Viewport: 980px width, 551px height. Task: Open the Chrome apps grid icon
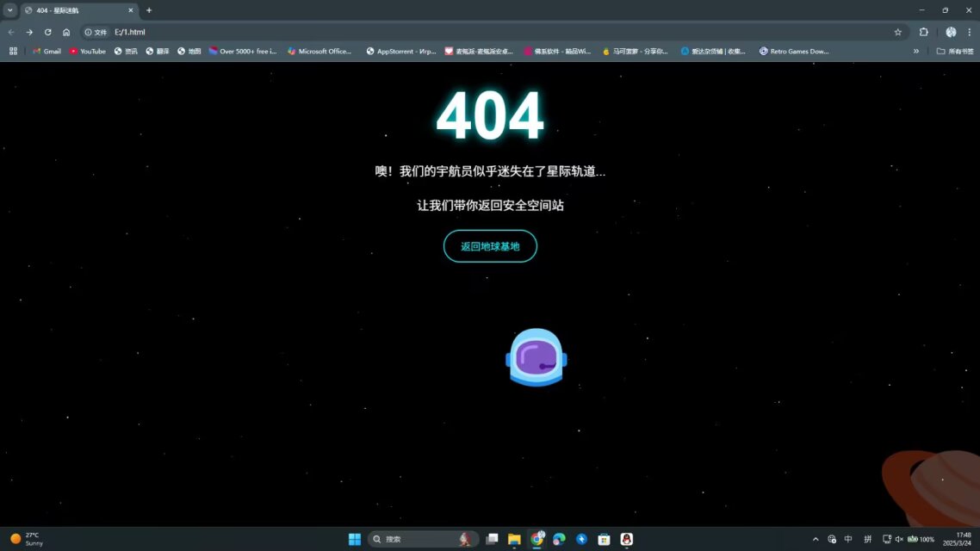(x=13, y=51)
